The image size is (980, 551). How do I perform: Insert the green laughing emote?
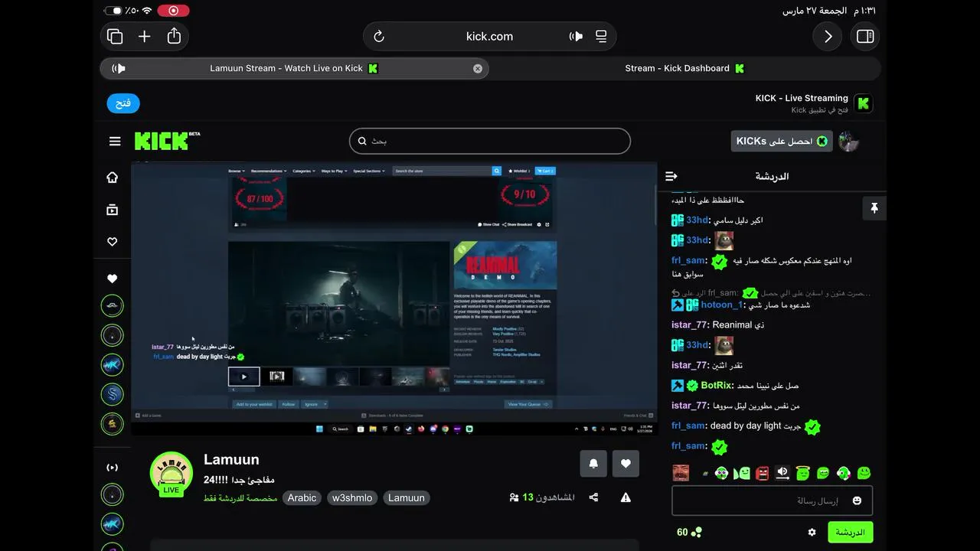(823, 473)
